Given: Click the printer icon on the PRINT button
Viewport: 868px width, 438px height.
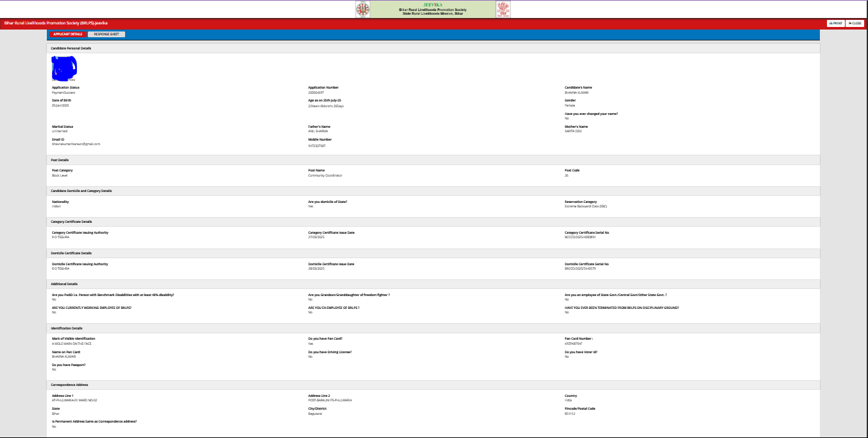Looking at the screenshot, I should 830,23.
